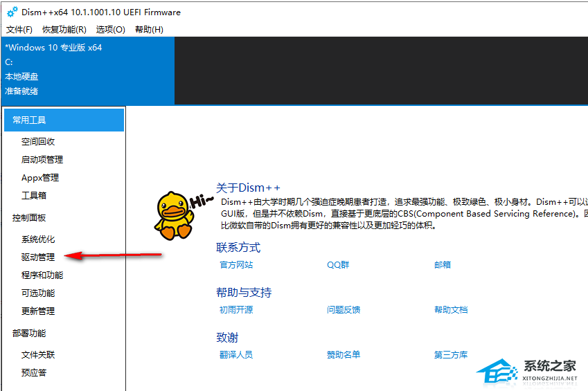Click the 准备就绪 status text

click(21, 91)
